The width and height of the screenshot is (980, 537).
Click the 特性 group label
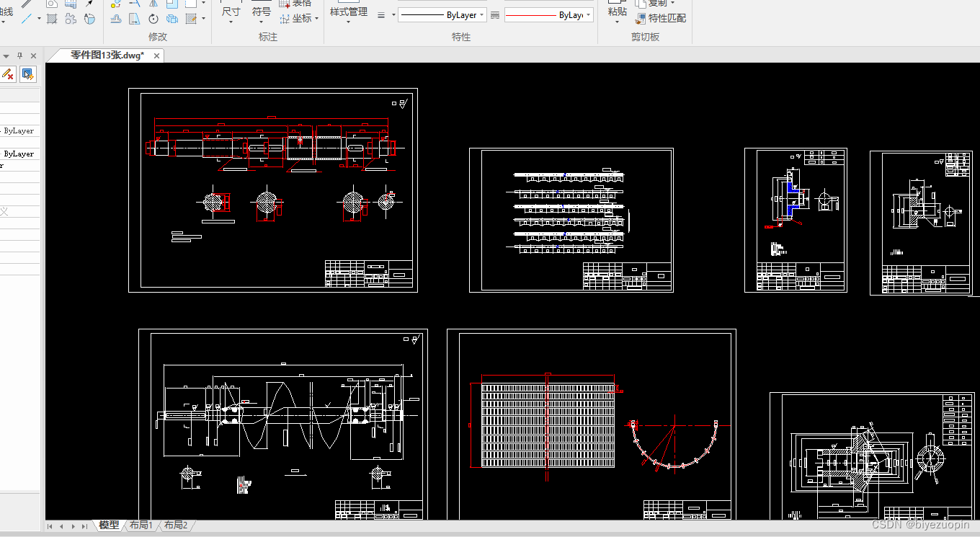click(x=461, y=37)
